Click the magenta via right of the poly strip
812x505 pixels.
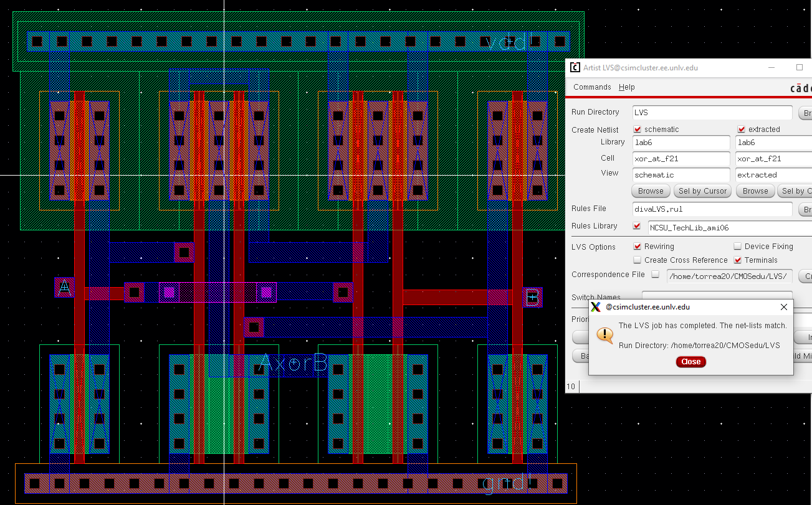[266, 291]
